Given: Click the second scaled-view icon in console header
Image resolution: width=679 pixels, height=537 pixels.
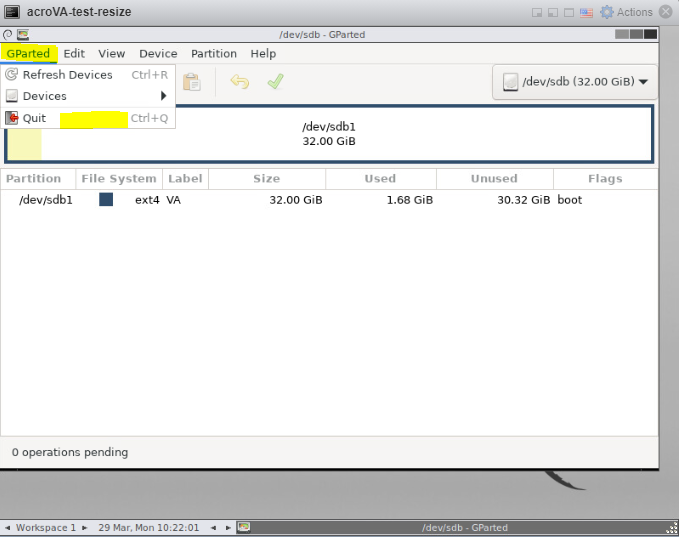Looking at the screenshot, I should click(x=553, y=13).
